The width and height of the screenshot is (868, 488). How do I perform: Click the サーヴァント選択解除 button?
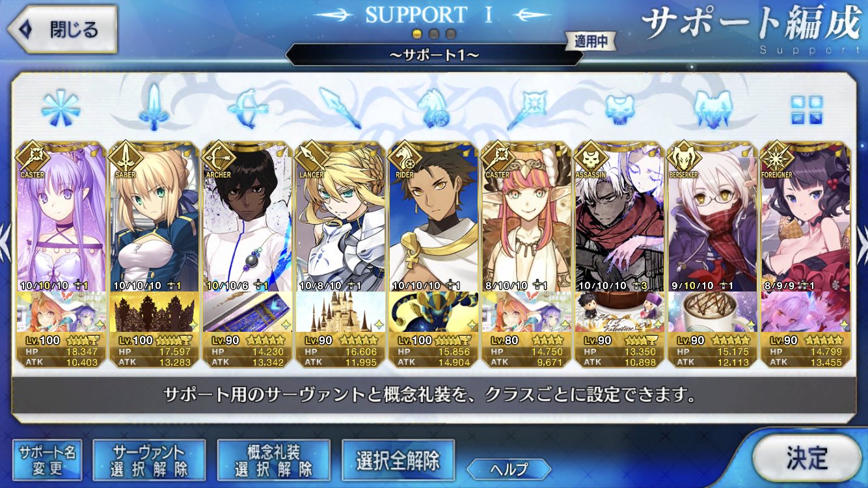click(x=149, y=459)
